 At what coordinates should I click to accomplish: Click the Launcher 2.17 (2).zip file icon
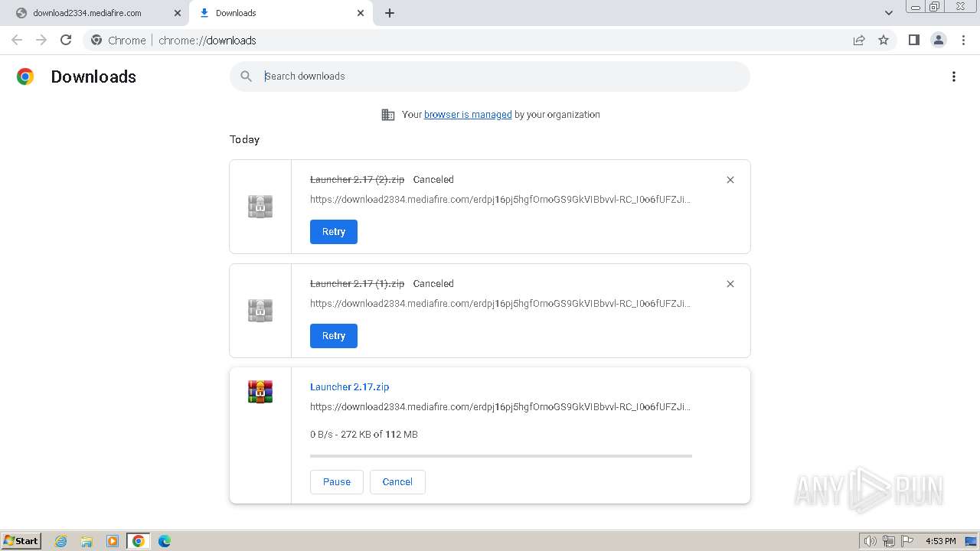click(260, 207)
